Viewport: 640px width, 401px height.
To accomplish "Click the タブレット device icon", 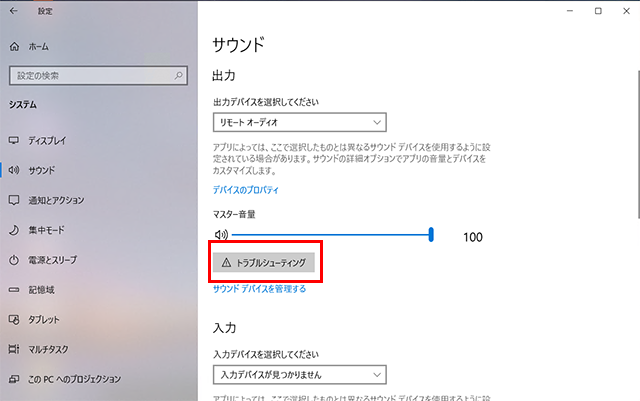I will [14, 320].
